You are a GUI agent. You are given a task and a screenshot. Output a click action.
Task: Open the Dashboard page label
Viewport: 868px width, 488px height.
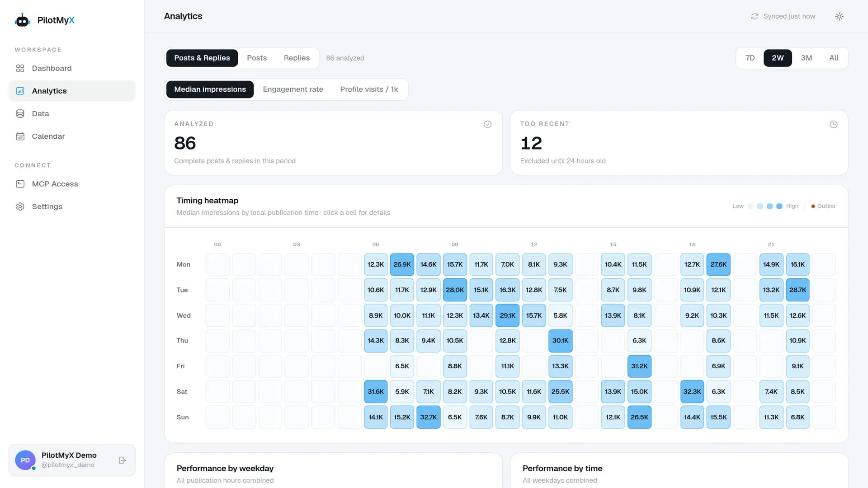tap(52, 68)
